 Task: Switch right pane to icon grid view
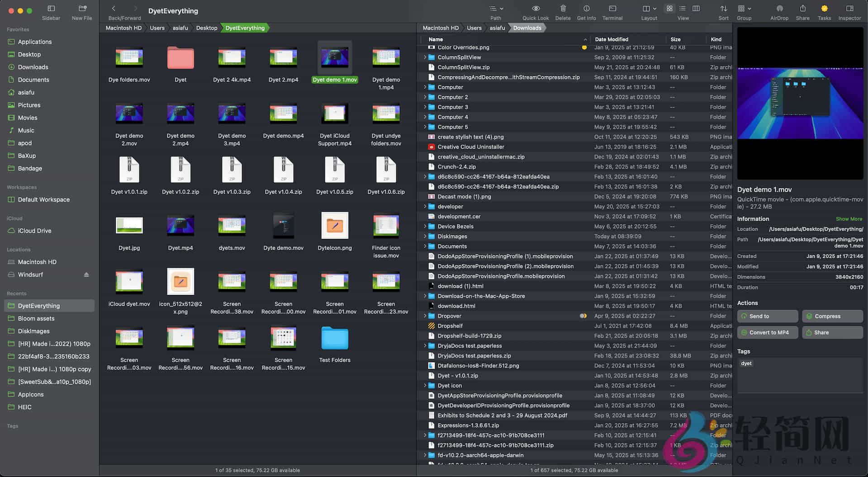click(669, 8)
